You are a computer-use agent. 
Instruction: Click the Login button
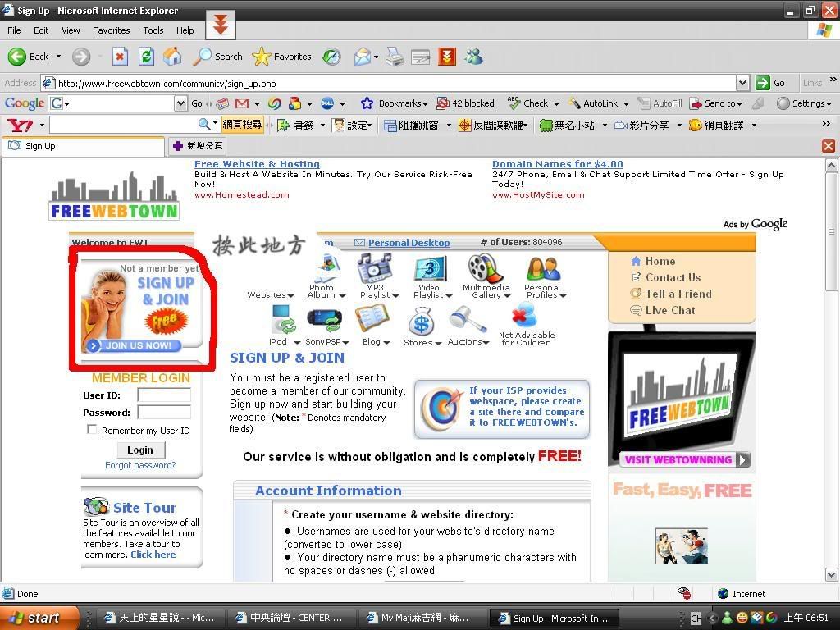tap(139, 450)
